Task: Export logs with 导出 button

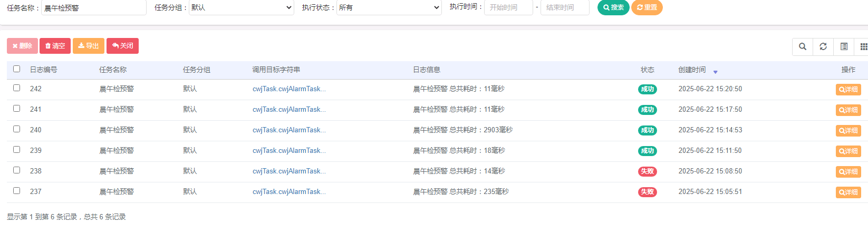Action: pyautogui.click(x=88, y=46)
